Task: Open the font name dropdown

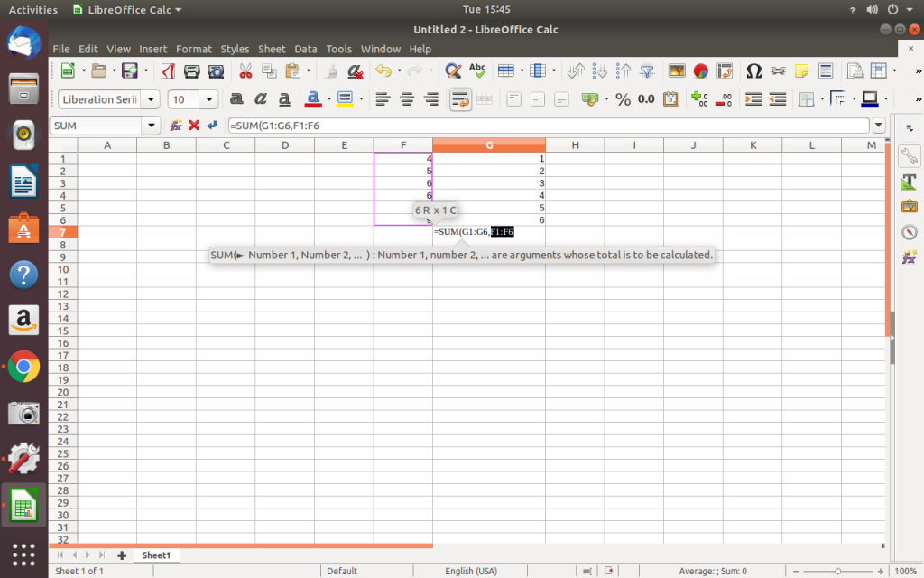Action: [x=151, y=99]
